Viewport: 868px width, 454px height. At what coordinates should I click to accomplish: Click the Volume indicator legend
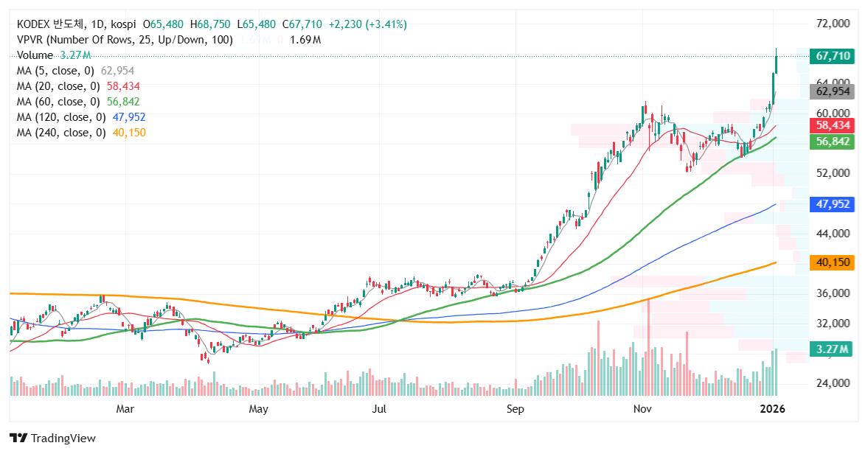pyautogui.click(x=35, y=55)
